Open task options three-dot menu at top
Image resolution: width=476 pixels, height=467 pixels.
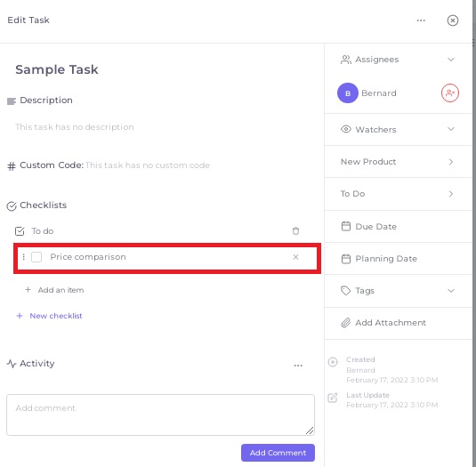pos(421,20)
